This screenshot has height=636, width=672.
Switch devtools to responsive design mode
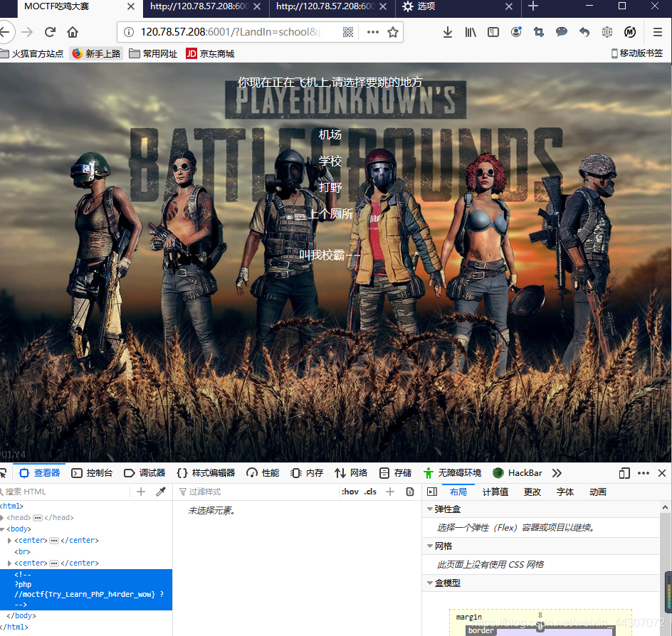624,473
